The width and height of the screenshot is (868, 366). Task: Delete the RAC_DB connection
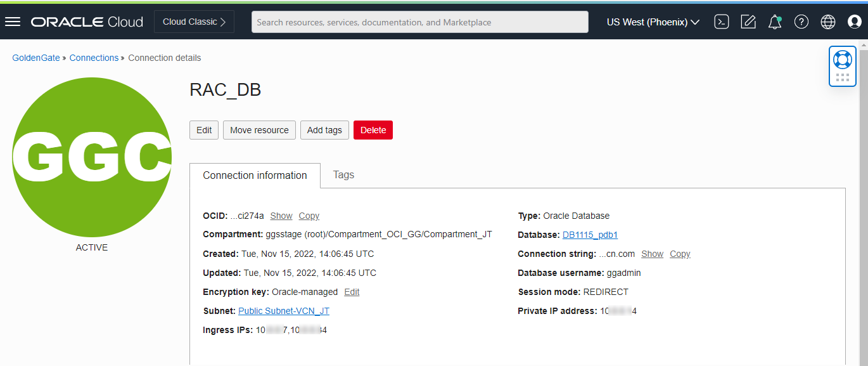coord(373,130)
